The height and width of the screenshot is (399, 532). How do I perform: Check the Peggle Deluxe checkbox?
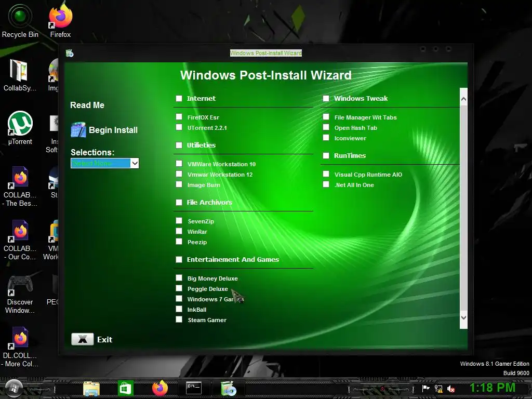click(x=179, y=288)
